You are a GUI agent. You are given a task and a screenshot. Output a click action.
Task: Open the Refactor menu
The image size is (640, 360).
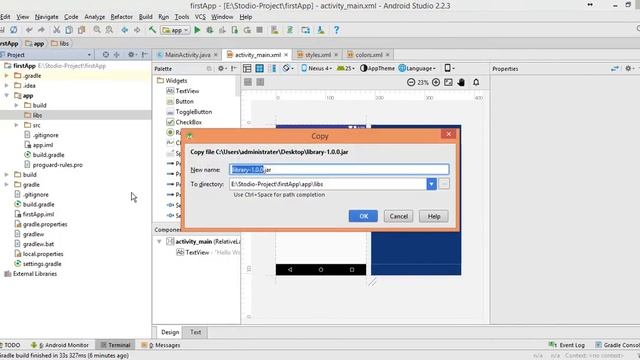point(122,17)
